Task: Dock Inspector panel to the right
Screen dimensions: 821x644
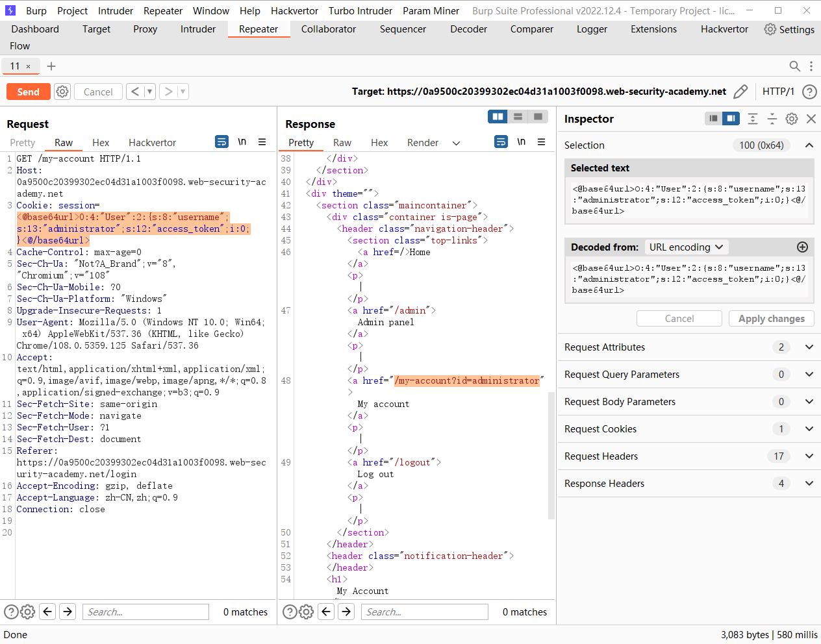Action: point(731,118)
